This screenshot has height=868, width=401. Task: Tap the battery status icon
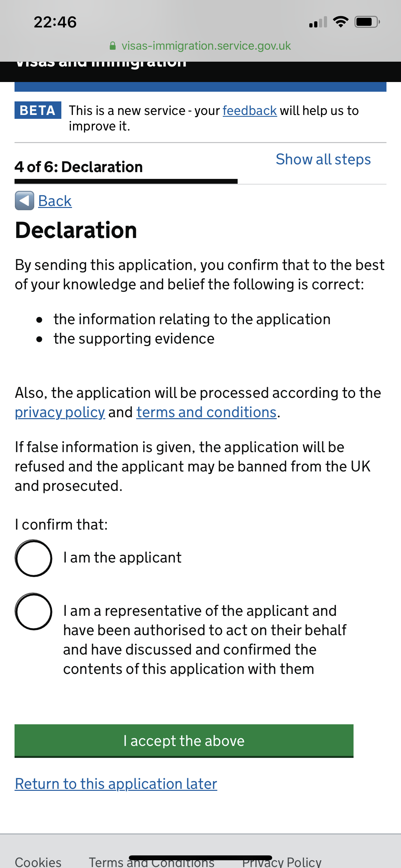pos(367,22)
